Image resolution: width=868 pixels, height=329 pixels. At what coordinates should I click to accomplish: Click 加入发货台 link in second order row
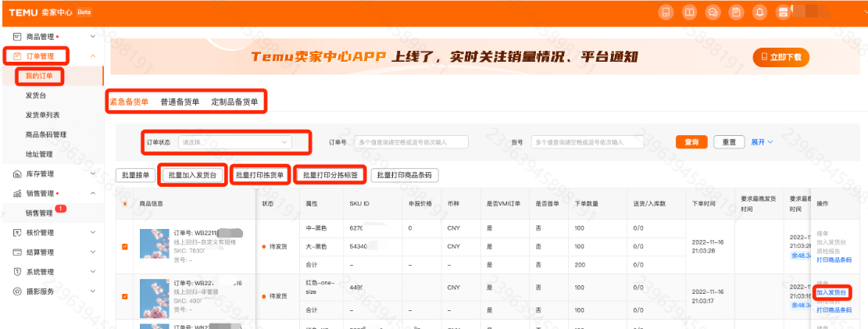click(x=830, y=292)
